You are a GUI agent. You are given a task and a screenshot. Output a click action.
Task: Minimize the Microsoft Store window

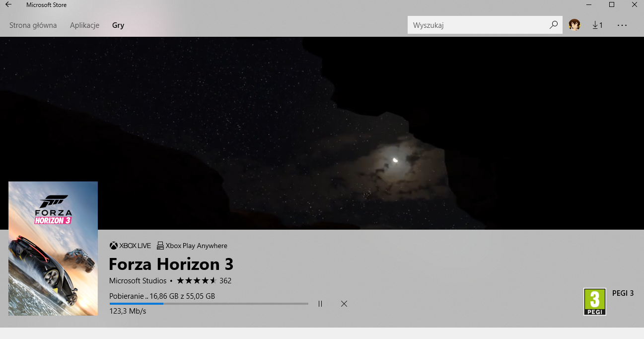[589, 5]
